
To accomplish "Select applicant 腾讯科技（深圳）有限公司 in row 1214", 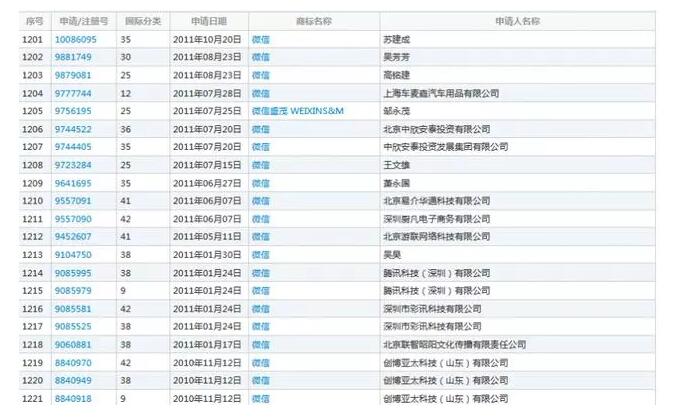I will click(x=437, y=273).
